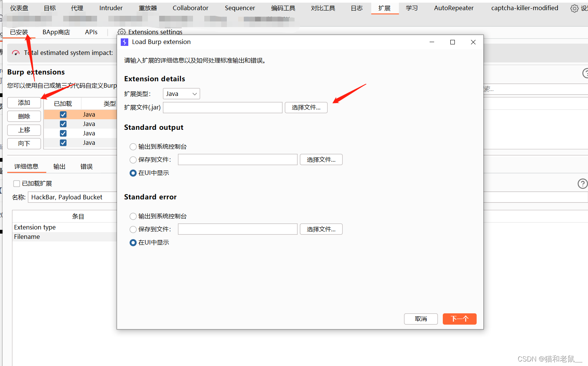This screenshot has width=588, height=366.
Task: Open the 编码工具 tab
Action: [x=283, y=8]
